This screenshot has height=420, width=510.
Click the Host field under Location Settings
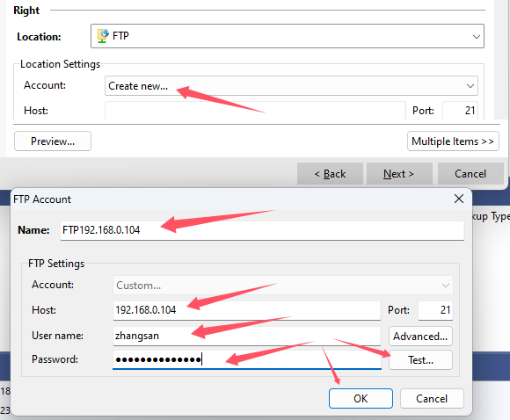255,111
